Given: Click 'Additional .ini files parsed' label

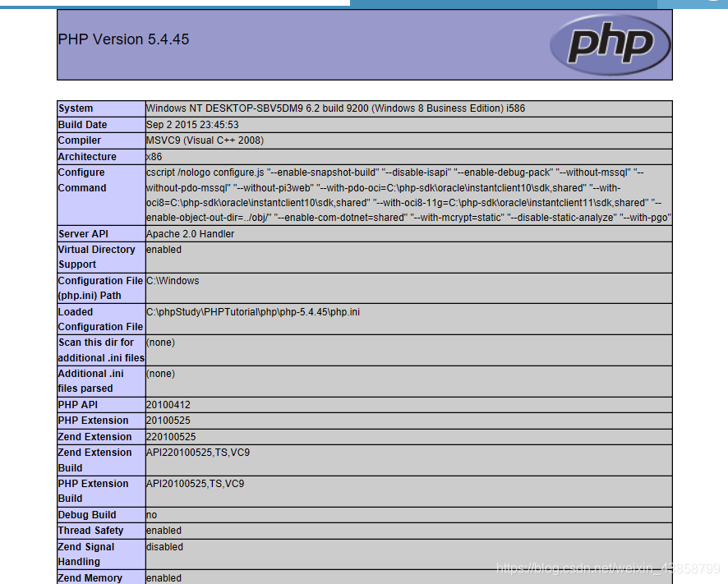Looking at the screenshot, I should coord(91,381).
